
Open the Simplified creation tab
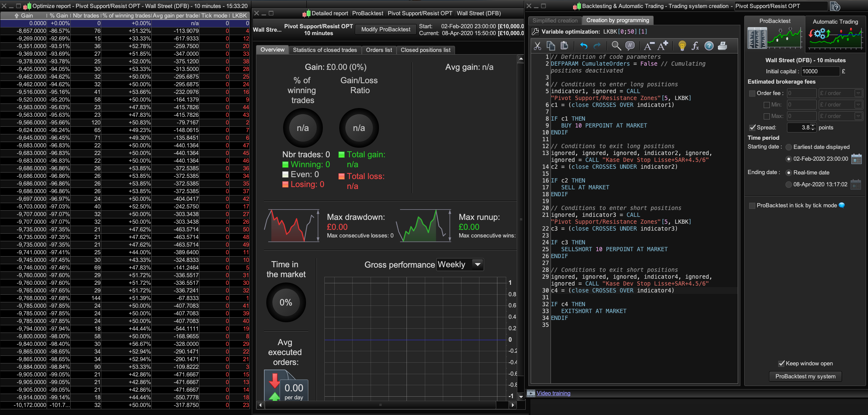[x=555, y=21]
